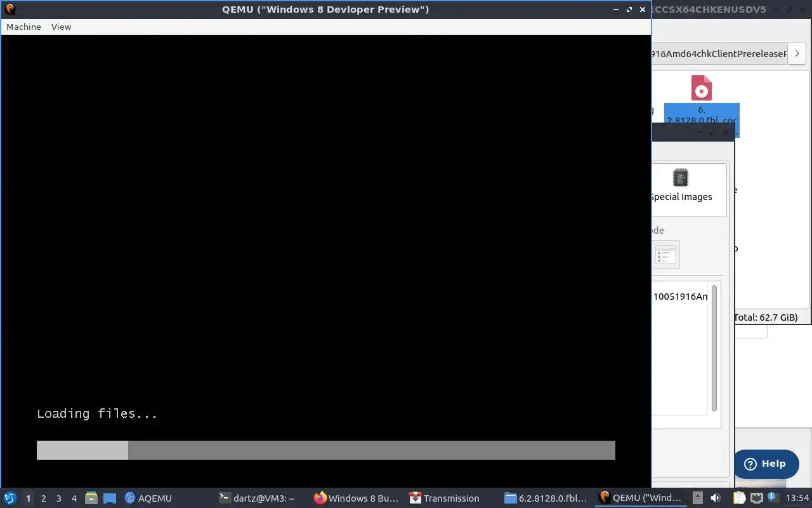
Task: Open the network connection tray icon
Action: 757,498
